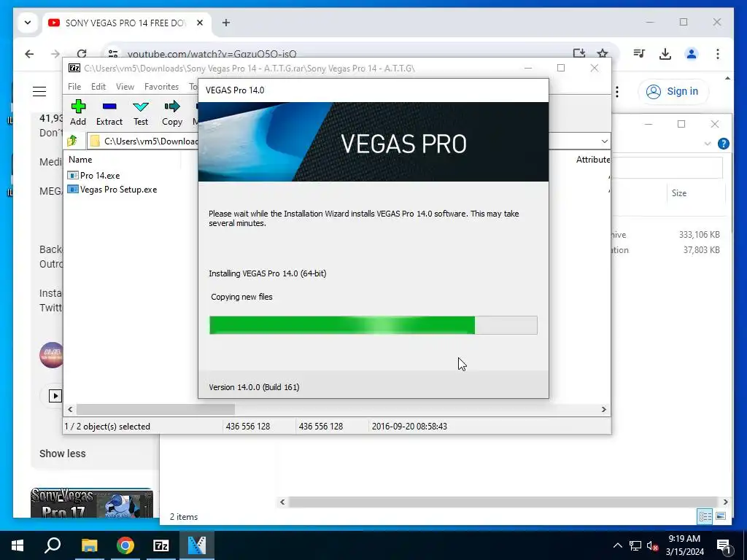Expand the 7-Zip address path dropdown
The width and height of the screenshot is (747, 560).
tap(604, 141)
